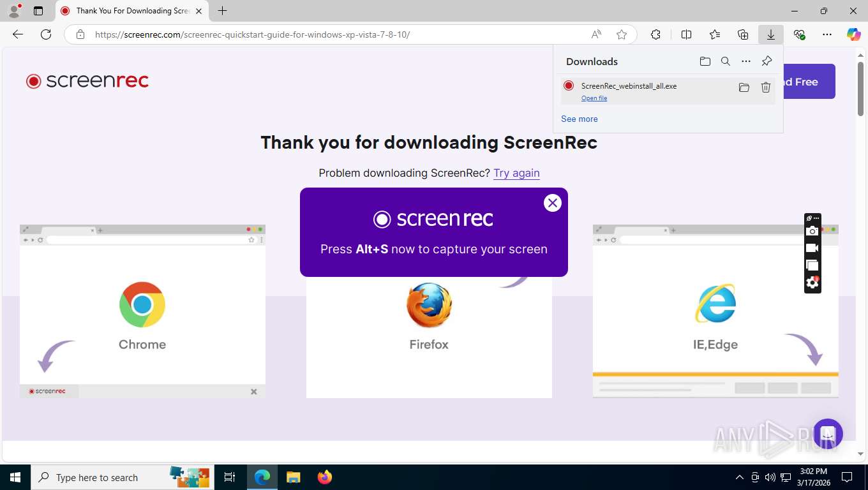Screen dimensions: 868x490
Task: Click See more in Downloads
Action: [579, 119]
